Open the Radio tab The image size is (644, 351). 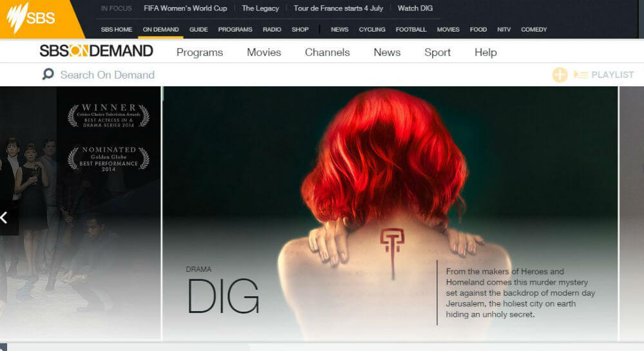[272, 30]
